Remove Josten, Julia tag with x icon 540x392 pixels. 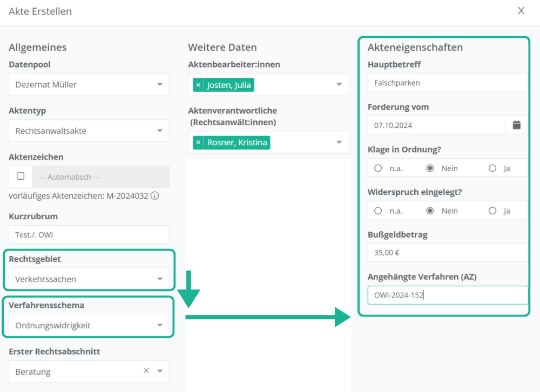(198, 85)
